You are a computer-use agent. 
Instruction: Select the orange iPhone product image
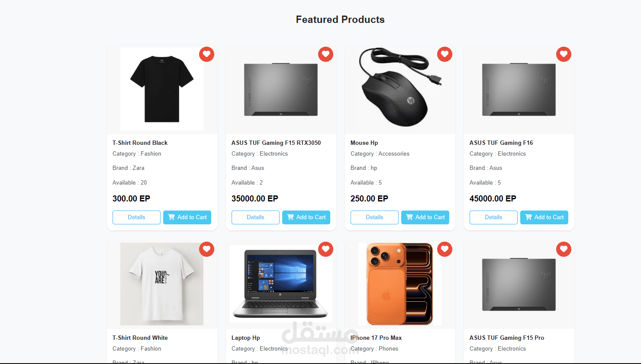(x=400, y=284)
